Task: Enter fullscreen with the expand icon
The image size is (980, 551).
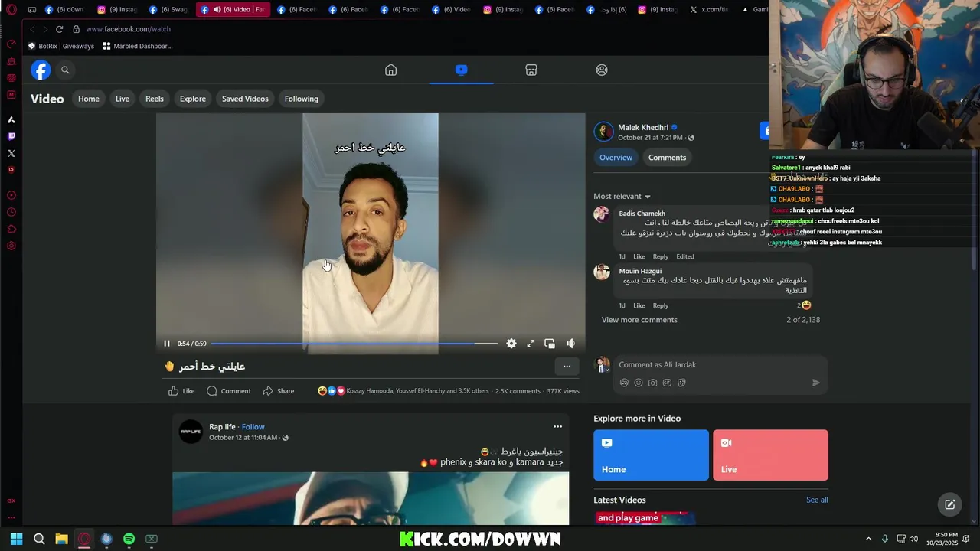Action: [x=531, y=344]
